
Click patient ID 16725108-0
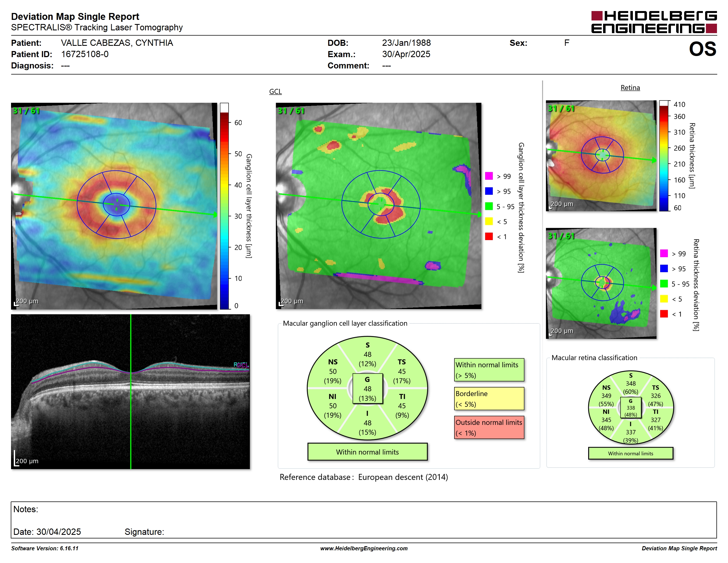pyautogui.click(x=85, y=54)
